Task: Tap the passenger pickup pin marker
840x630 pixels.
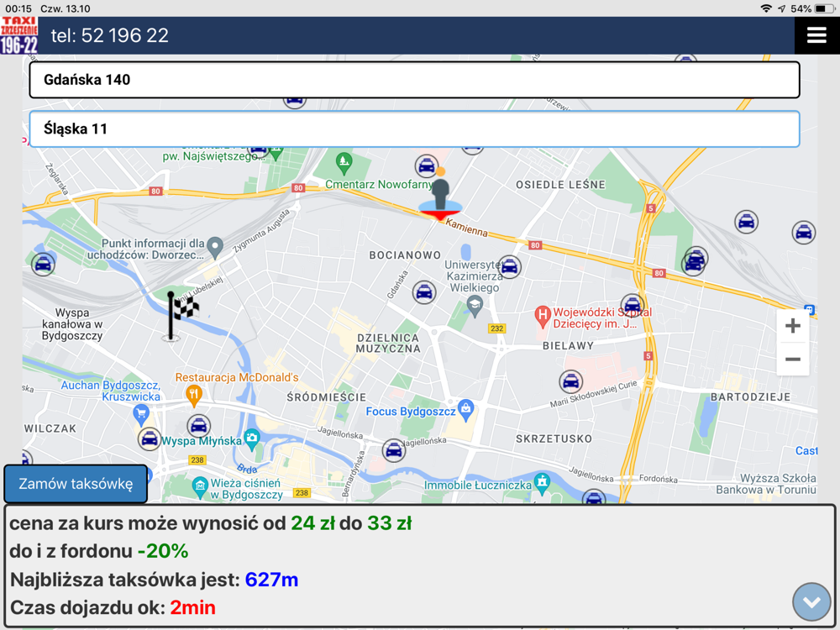Action: click(440, 196)
